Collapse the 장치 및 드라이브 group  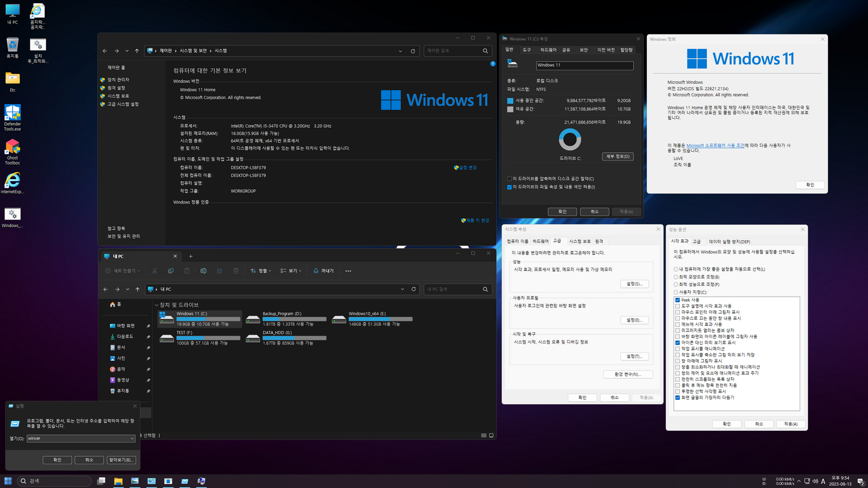pyautogui.click(x=156, y=304)
